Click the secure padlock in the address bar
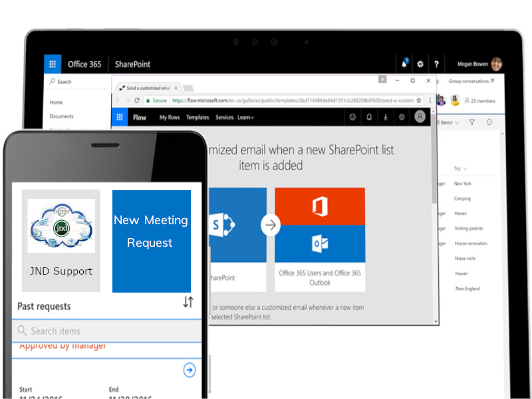Viewport: 532px width, 399px height. click(x=148, y=100)
